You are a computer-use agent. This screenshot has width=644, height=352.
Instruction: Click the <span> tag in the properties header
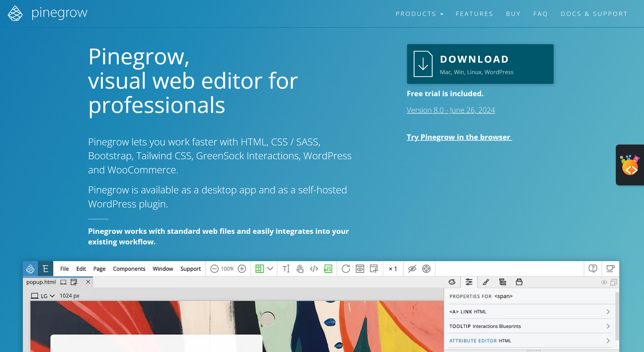[x=503, y=296]
